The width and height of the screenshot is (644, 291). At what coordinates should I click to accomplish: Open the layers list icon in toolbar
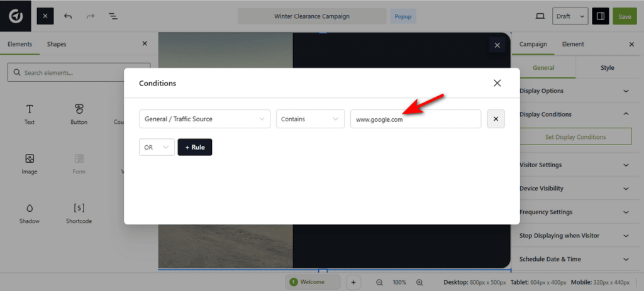(x=113, y=16)
